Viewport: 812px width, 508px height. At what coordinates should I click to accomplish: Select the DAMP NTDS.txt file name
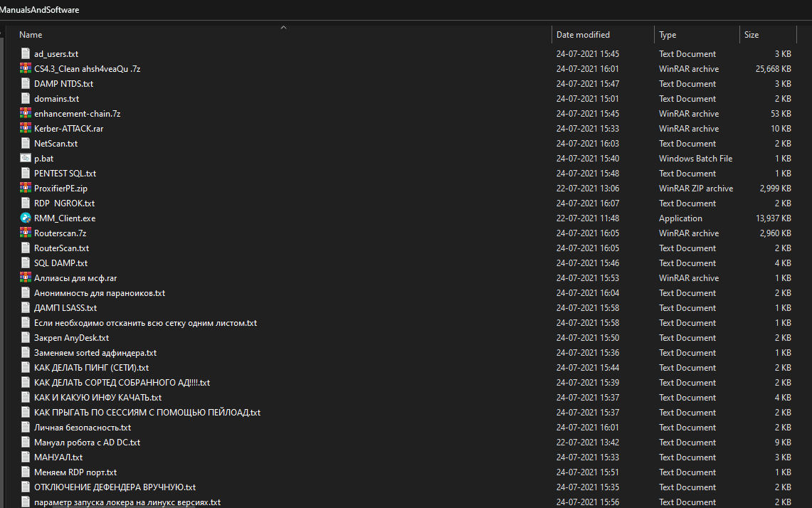pos(63,84)
